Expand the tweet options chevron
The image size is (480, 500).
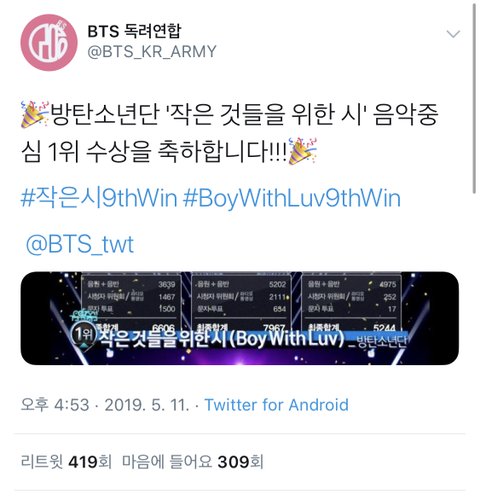(453, 34)
